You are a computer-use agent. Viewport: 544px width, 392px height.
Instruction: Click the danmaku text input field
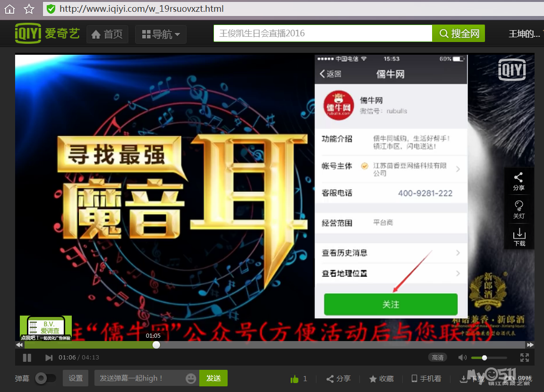coord(142,378)
